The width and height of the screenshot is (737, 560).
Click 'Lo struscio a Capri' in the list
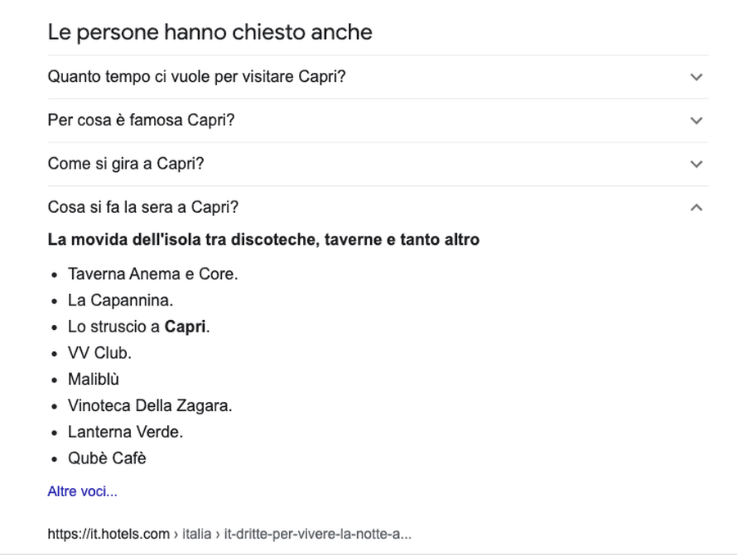coord(138,327)
